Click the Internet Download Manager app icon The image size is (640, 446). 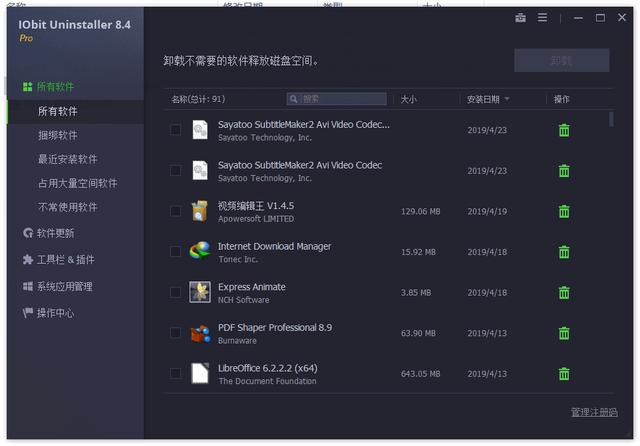[200, 251]
